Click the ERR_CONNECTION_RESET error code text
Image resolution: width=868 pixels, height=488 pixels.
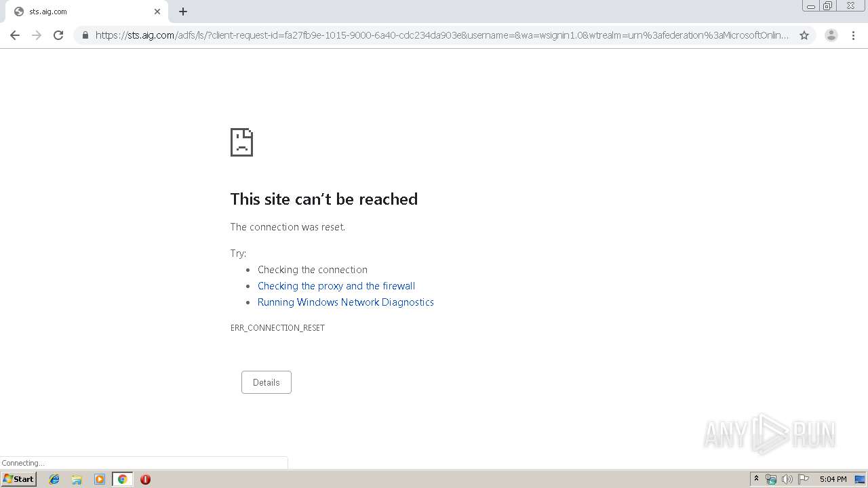277,327
